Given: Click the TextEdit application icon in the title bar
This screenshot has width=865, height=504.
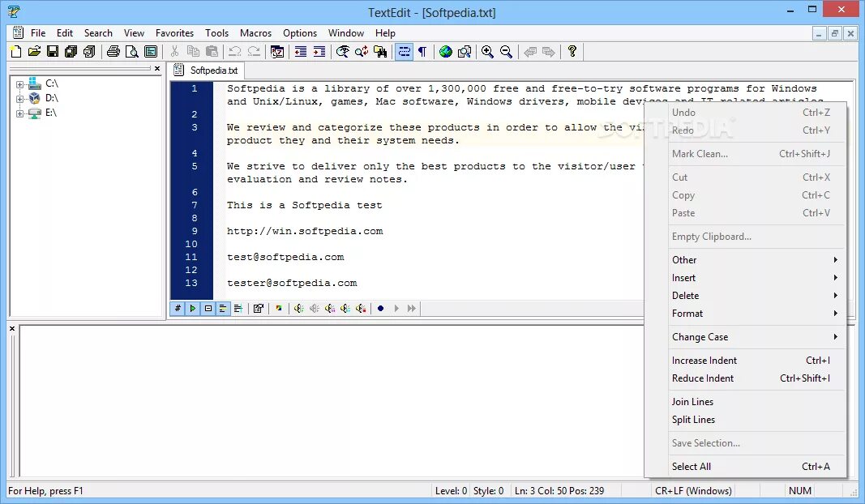Looking at the screenshot, I should coord(15,11).
